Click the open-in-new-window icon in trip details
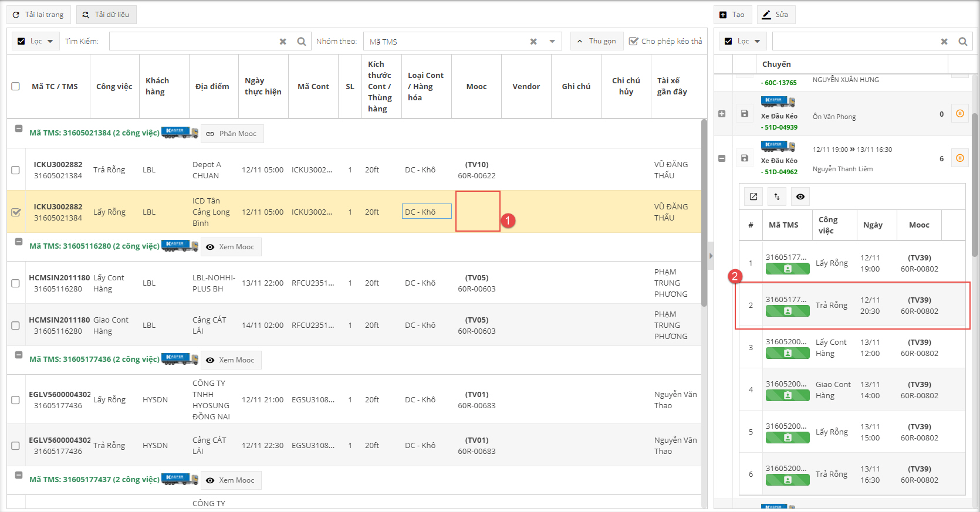The width and height of the screenshot is (980, 512). coord(753,196)
